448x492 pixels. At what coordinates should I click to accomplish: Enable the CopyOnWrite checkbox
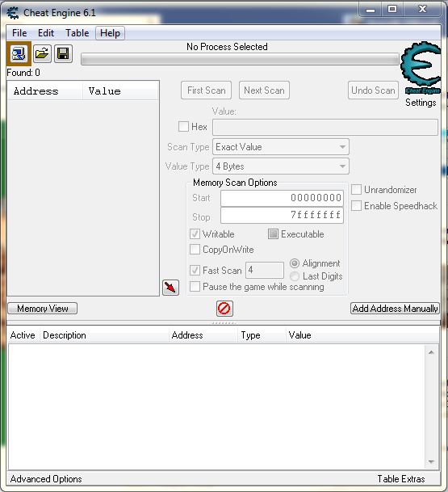[x=195, y=250]
